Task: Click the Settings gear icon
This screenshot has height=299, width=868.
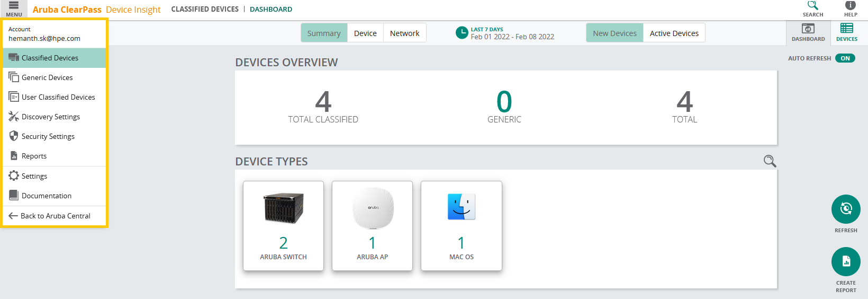Action: pos(14,175)
